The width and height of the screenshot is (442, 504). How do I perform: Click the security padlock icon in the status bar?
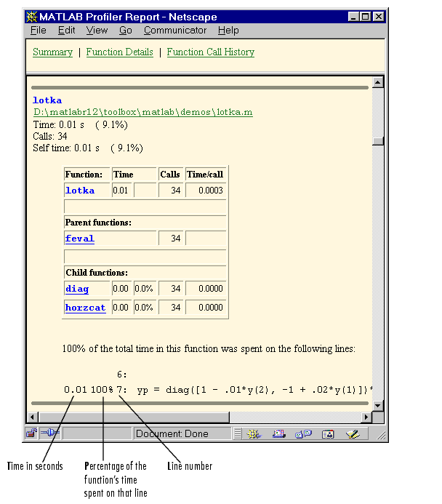pyautogui.click(x=31, y=433)
